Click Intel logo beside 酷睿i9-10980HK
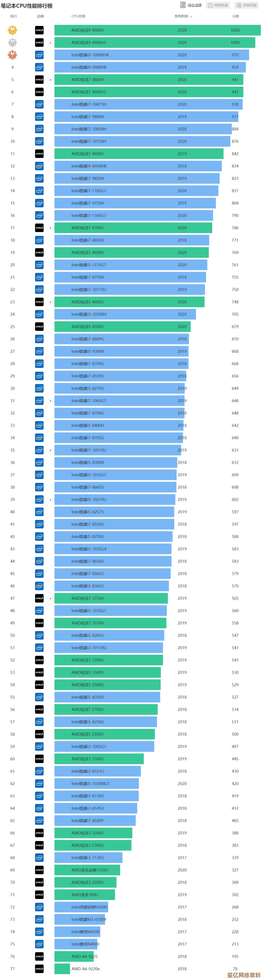 [x=39, y=55]
